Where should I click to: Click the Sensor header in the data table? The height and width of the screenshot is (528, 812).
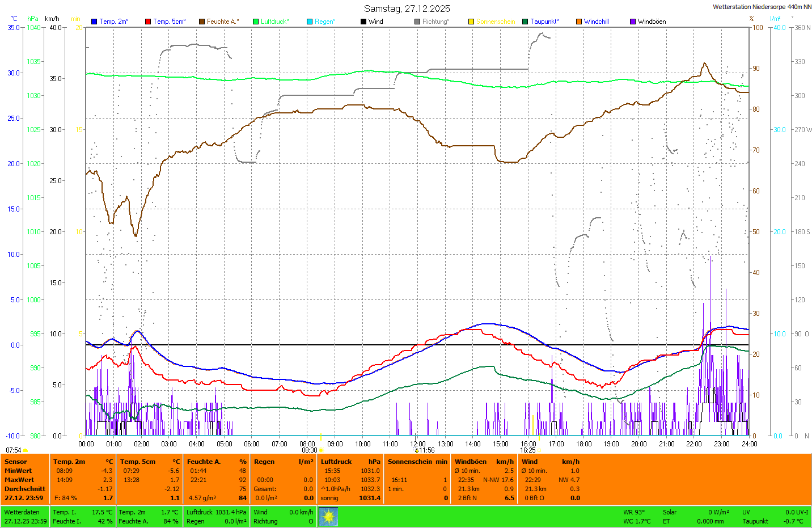click(x=16, y=462)
